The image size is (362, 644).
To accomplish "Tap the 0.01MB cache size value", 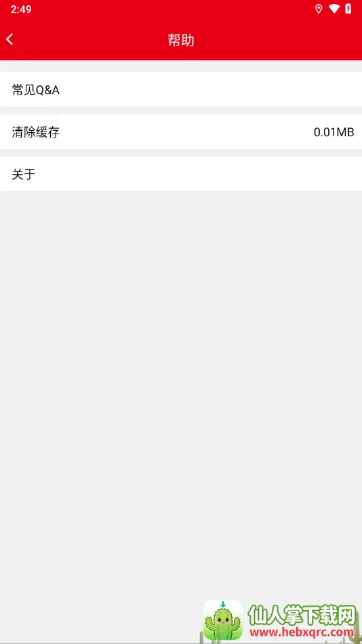I will pyautogui.click(x=334, y=132).
